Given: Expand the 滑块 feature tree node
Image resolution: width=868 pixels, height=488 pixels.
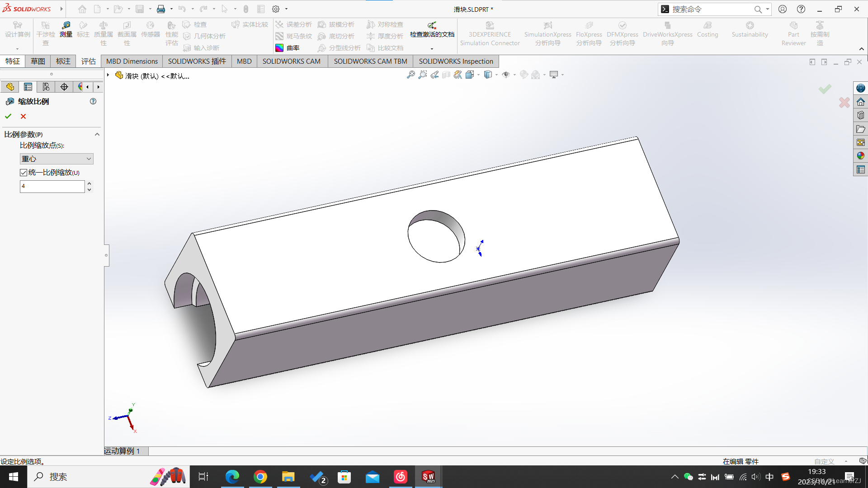Looking at the screenshot, I should [x=108, y=75].
